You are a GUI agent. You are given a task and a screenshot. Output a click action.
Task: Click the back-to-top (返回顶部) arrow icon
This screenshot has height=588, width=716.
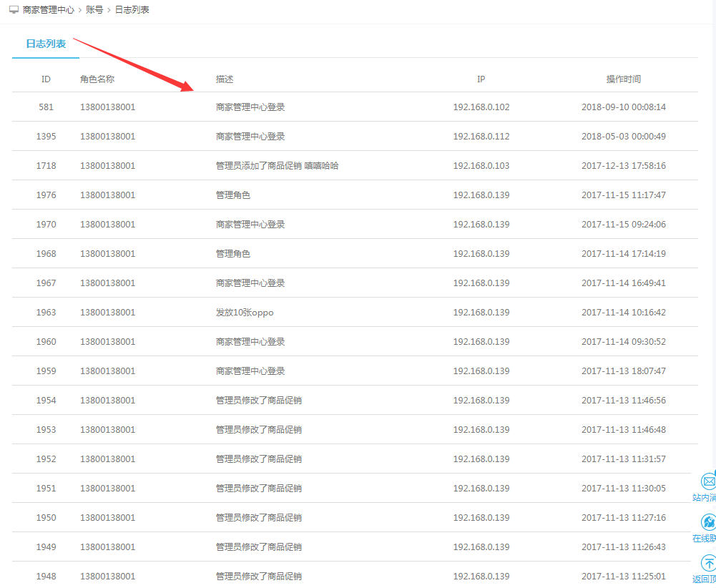[707, 563]
